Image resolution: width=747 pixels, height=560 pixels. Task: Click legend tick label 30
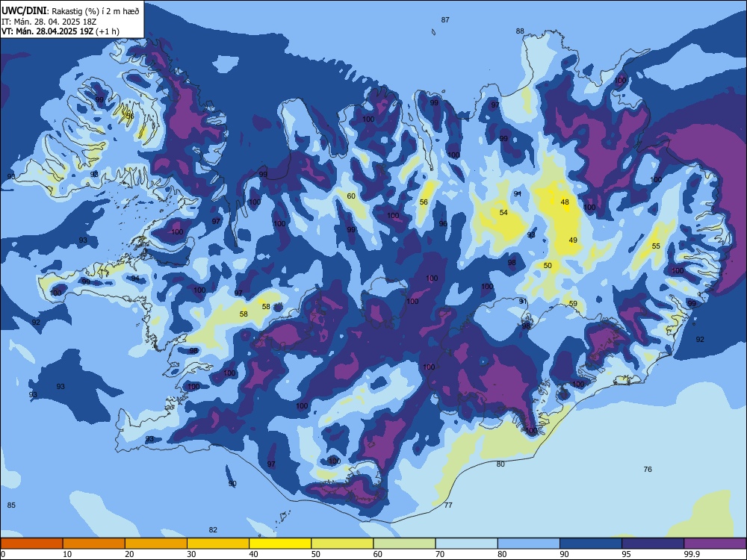[191, 554]
